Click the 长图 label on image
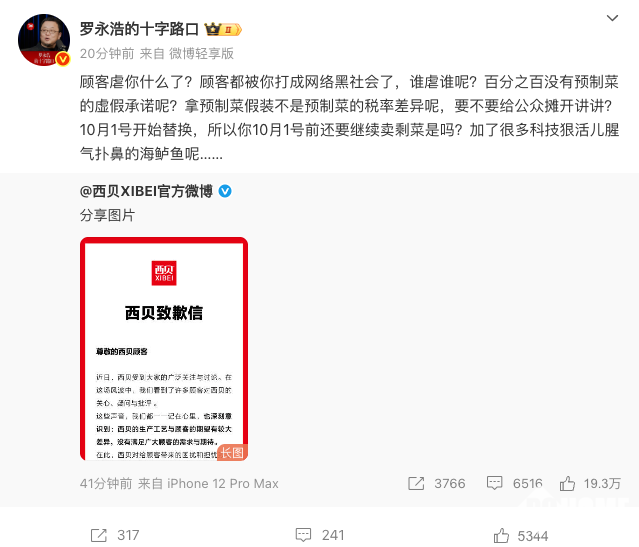Screen dimensions: 639x547 [232, 452]
